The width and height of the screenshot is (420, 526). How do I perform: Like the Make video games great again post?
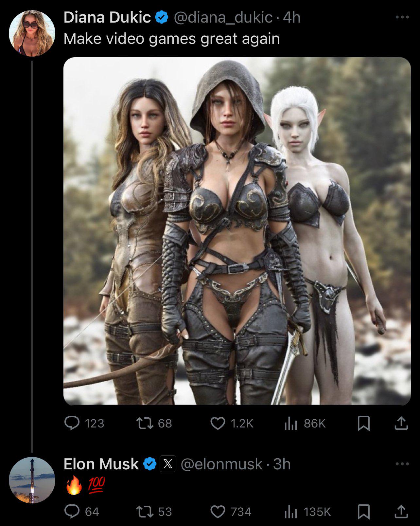(x=218, y=423)
